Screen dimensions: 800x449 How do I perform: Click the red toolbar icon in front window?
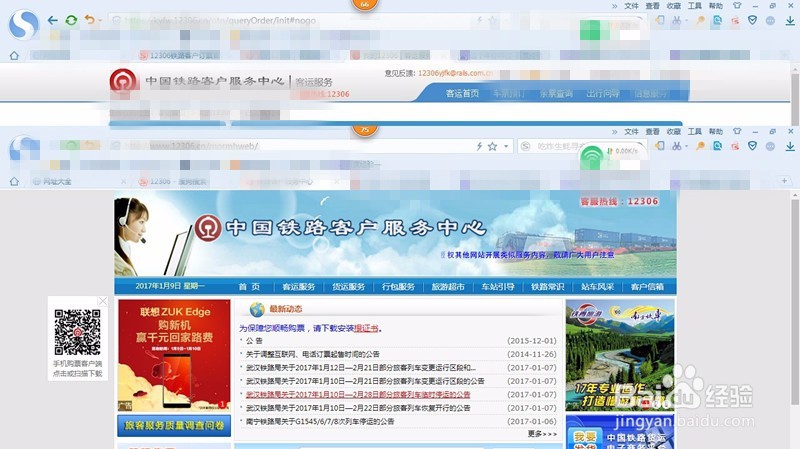point(735,146)
